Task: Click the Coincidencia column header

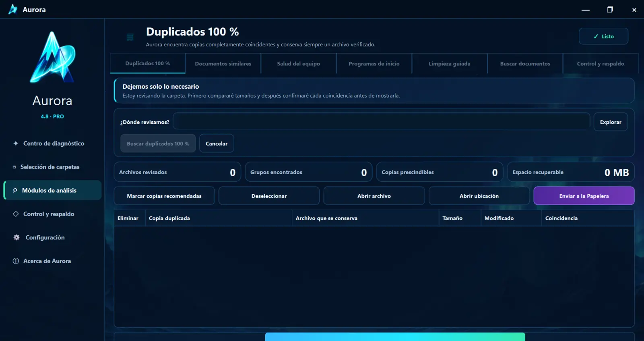Action: (x=588, y=218)
